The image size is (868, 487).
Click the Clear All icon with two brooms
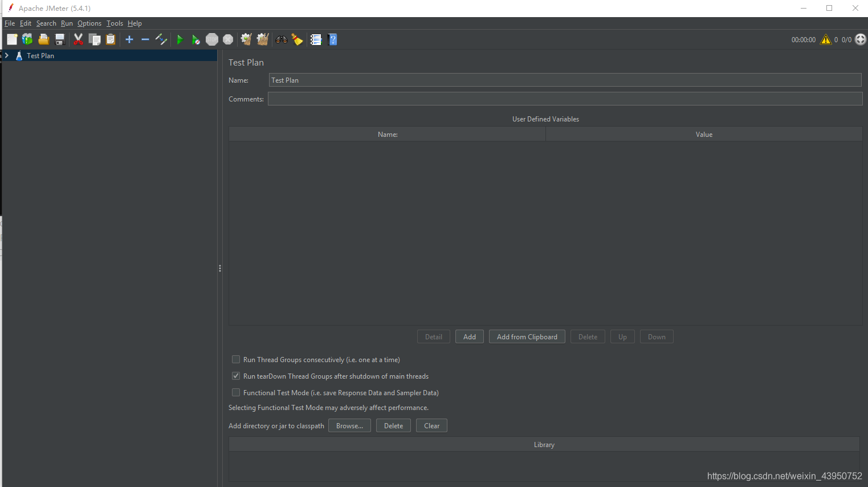[263, 39]
